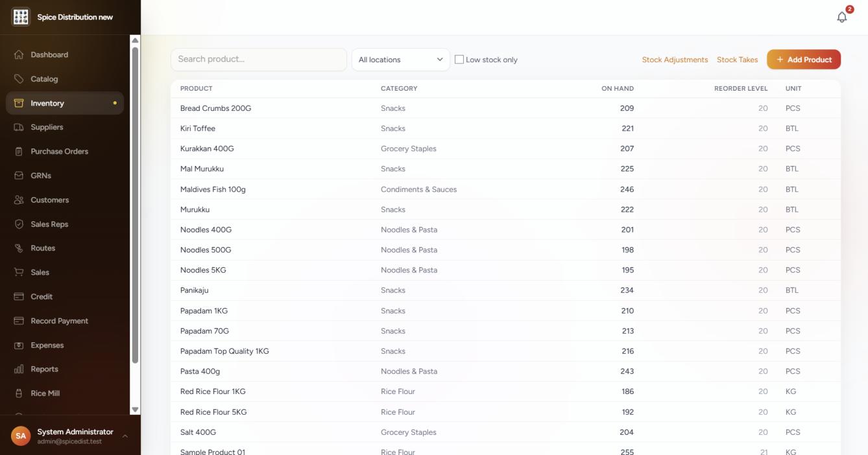Click the Dashboard home icon in sidebar
Screen dimensions: 868x455
pos(19,55)
